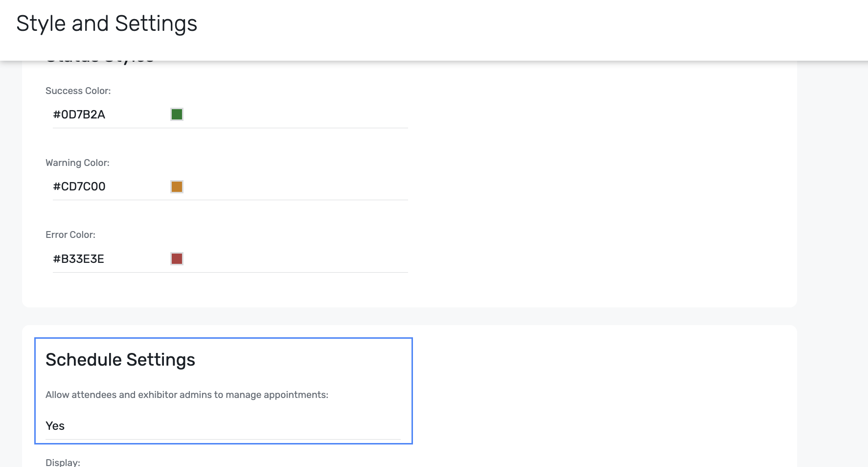Click empty space right of Warning Color swatch
The image size is (868, 467).
294,187
